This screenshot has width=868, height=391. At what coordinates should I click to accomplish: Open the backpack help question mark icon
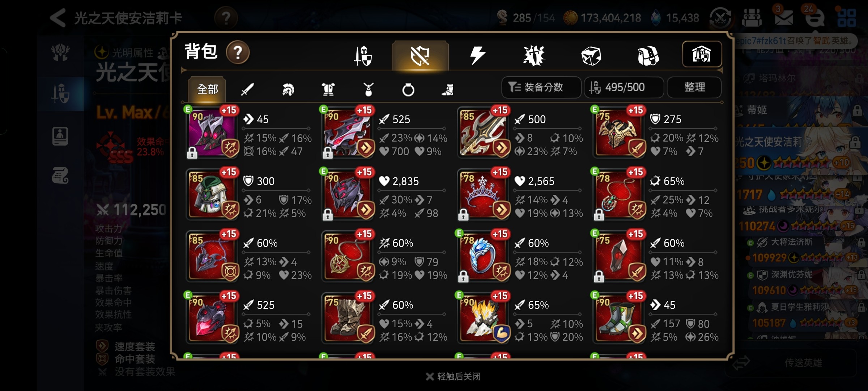click(x=238, y=52)
